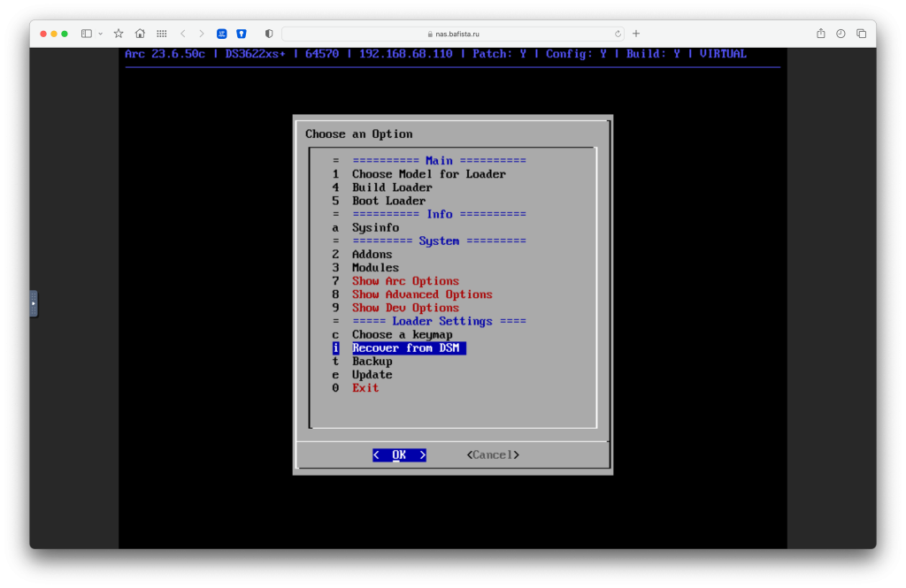Screen dimensions: 906x588
Task: Select Choose Model for Loader
Action: coord(430,173)
